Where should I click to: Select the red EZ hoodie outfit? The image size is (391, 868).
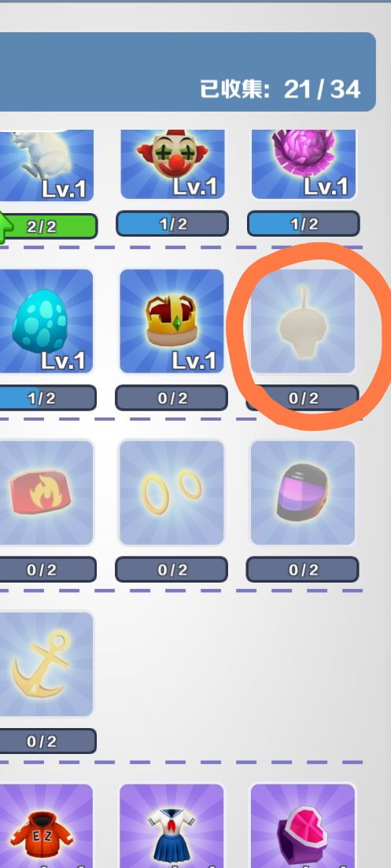click(46, 826)
